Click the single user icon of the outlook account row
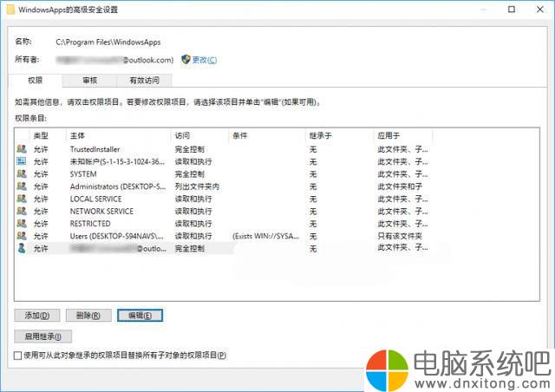The height and width of the screenshot is (392, 555). [22, 248]
